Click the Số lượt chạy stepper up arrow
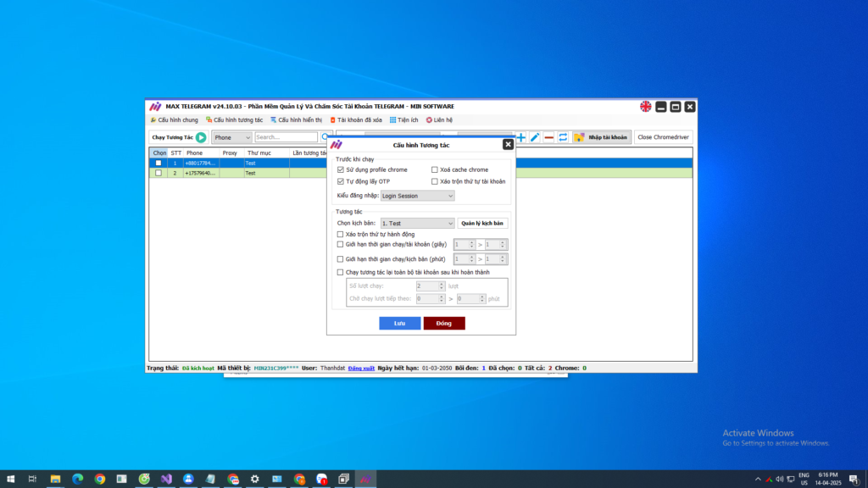 coord(442,284)
